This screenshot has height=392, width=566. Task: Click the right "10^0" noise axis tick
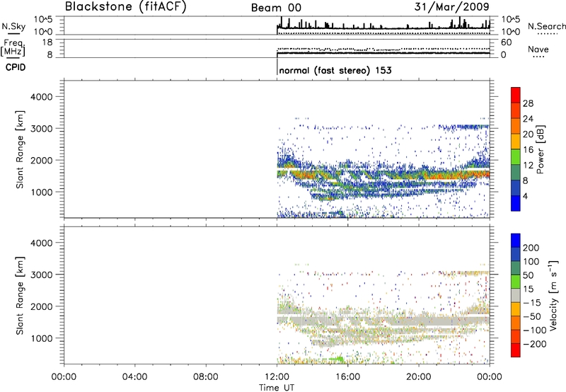click(x=511, y=32)
